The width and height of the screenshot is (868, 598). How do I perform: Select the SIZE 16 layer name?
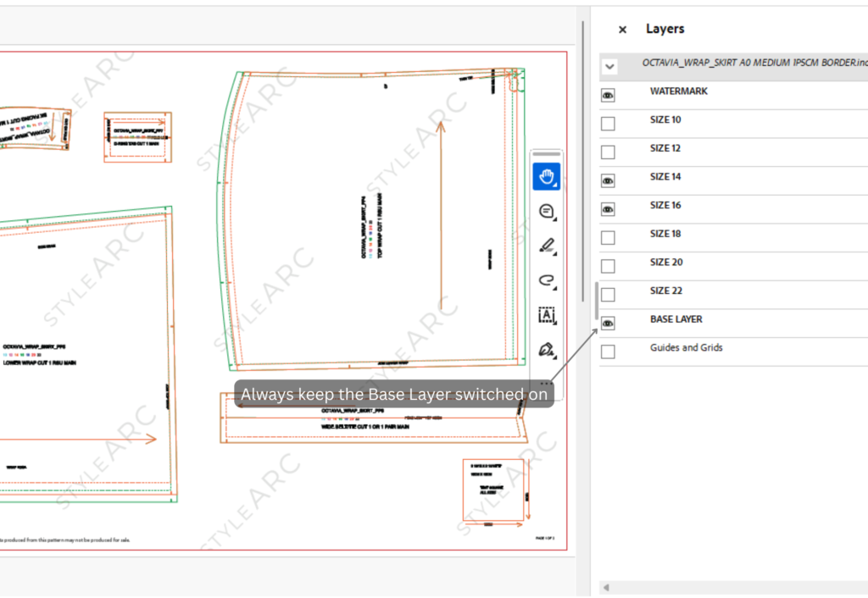665,205
